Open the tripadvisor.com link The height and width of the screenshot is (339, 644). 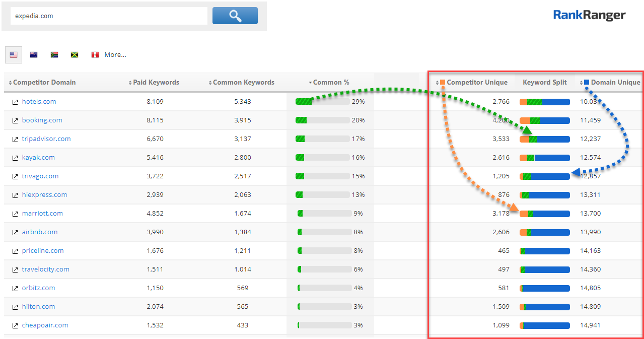pyautogui.click(x=46, y=139)
